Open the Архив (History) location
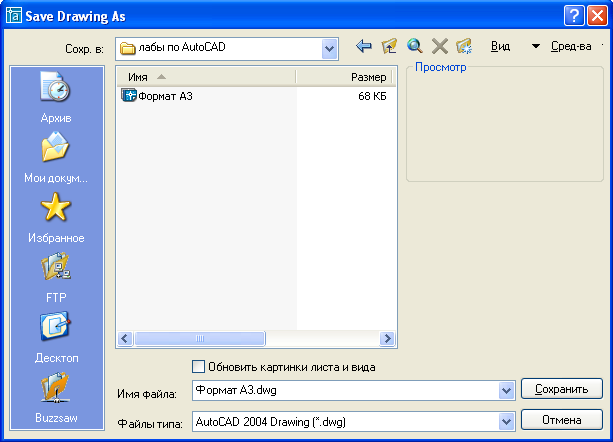The height and width of the screenshot is (442, 613). (56, 97)
